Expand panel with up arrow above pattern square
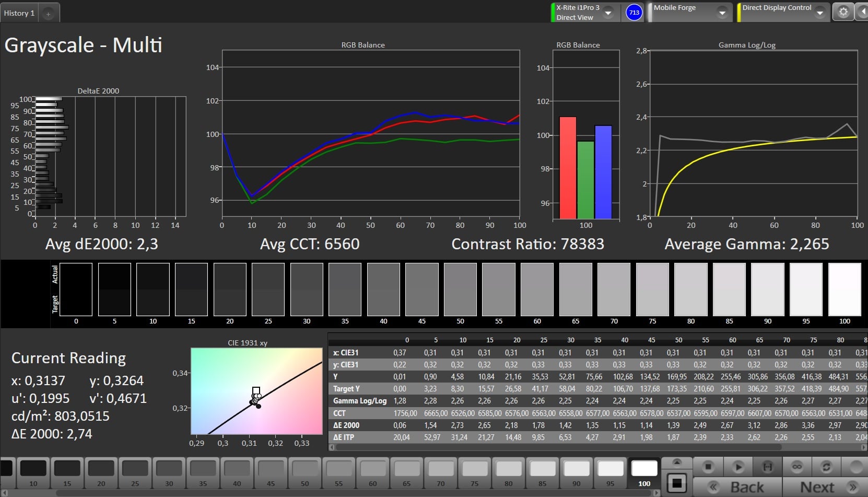 pos(677,462)
